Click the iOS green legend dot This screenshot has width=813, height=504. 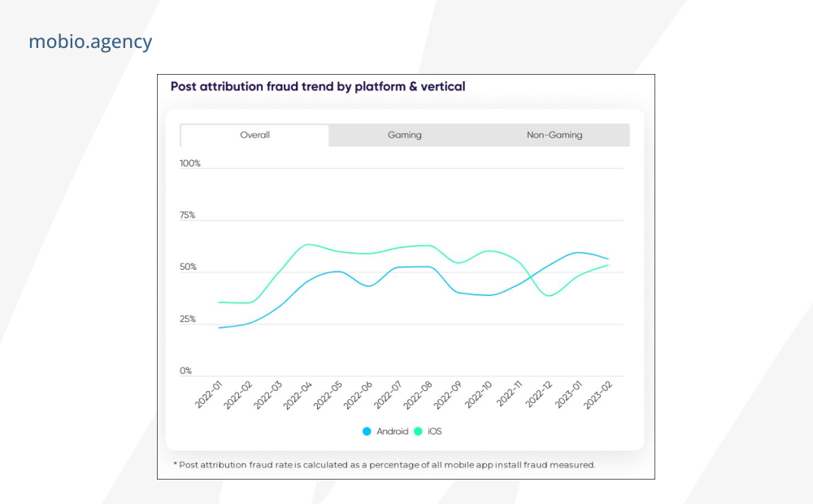419,432
